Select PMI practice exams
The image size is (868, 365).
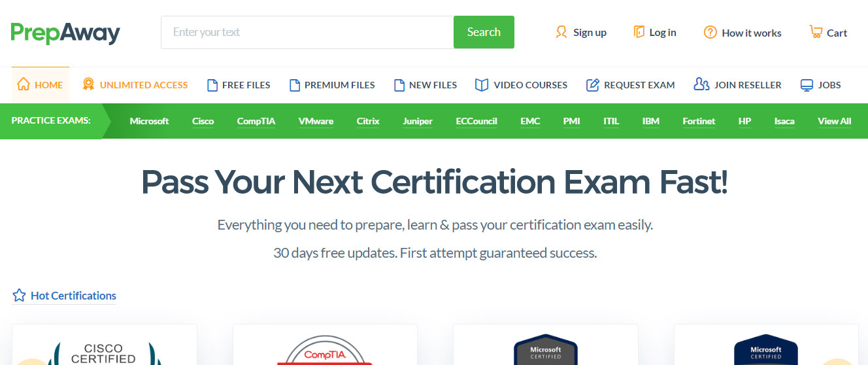pyautogui.click(x=571, y=121)
